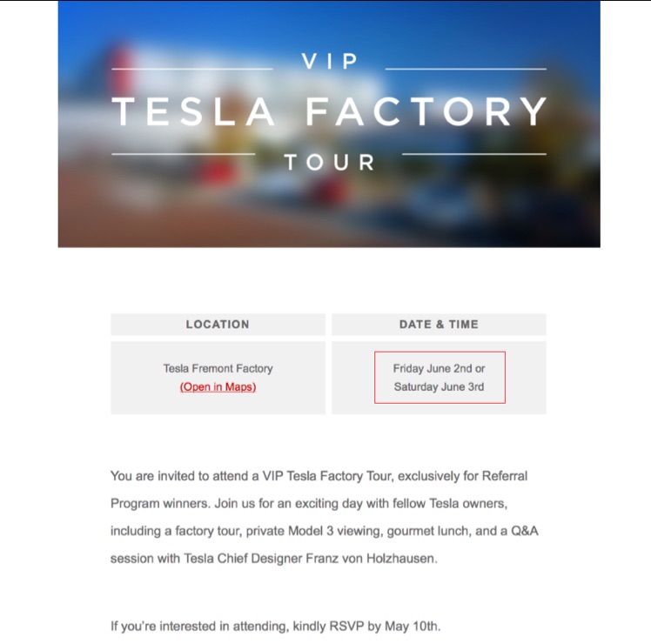The height and width of the screenshot is (644, 651).
Task: Click the 'Saturday June 3rd' date text
Action: 439,387
